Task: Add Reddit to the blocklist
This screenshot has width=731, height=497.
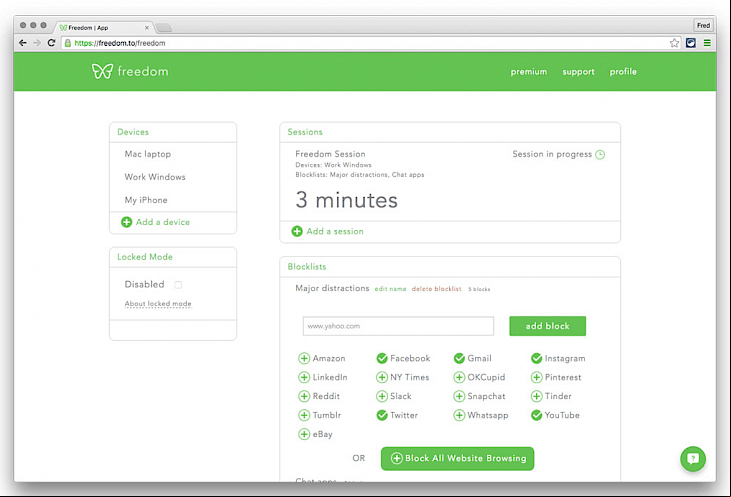Action: (x=304, y=396)
